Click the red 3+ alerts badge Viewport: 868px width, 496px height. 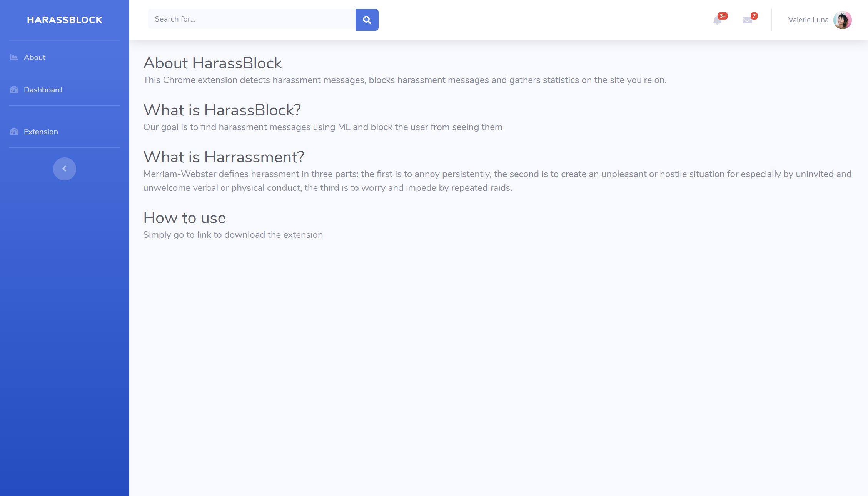click(723, 16)
